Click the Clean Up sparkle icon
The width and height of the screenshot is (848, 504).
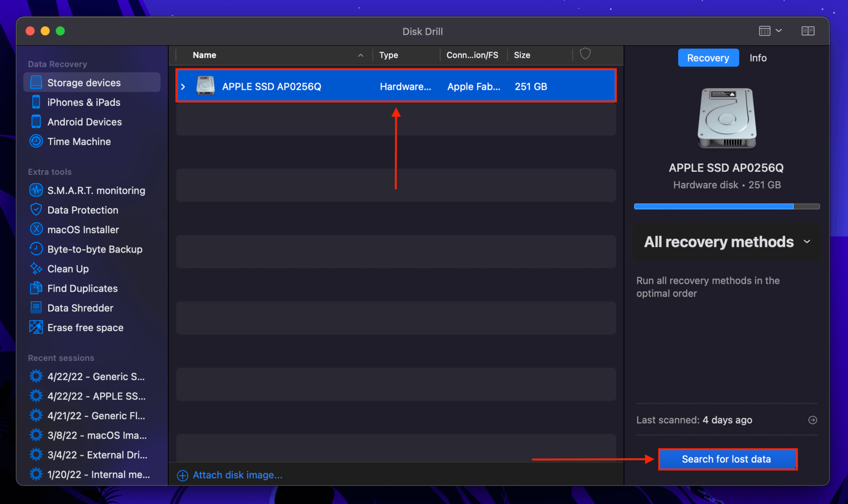36,268
